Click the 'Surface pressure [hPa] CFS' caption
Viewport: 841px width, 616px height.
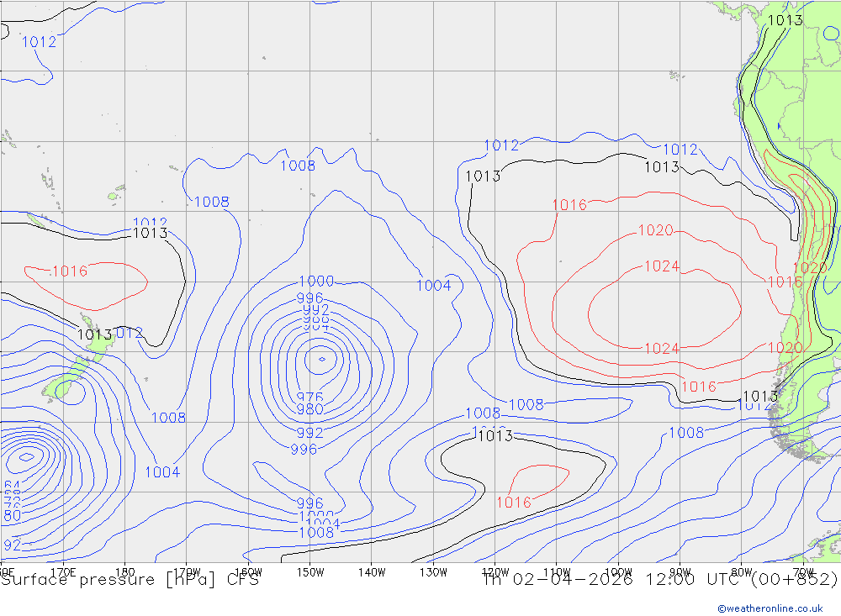[130, 580]
